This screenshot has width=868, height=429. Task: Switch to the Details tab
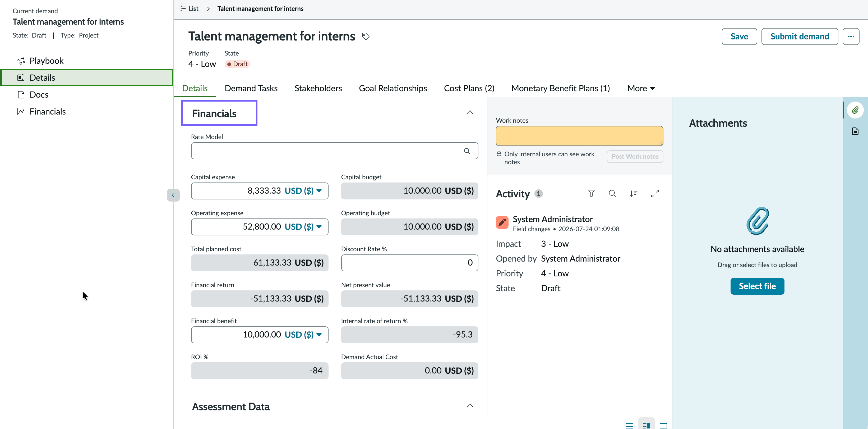click(x=195, y=88)
